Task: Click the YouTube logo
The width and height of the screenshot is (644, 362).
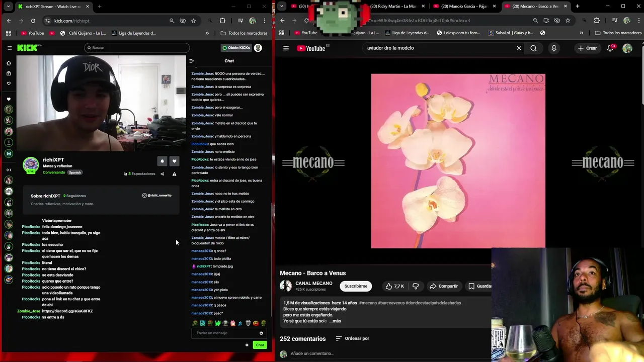Action: pyautogui.click(x=311, y=48)
